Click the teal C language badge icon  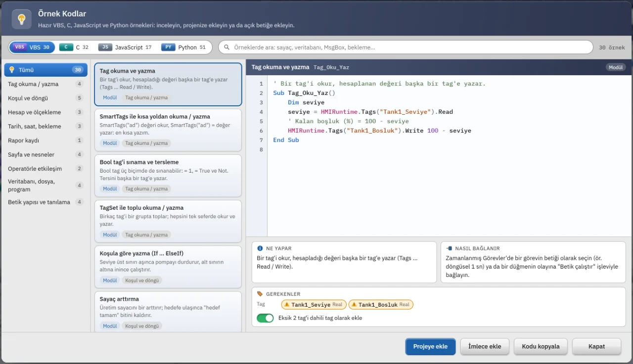66,47
